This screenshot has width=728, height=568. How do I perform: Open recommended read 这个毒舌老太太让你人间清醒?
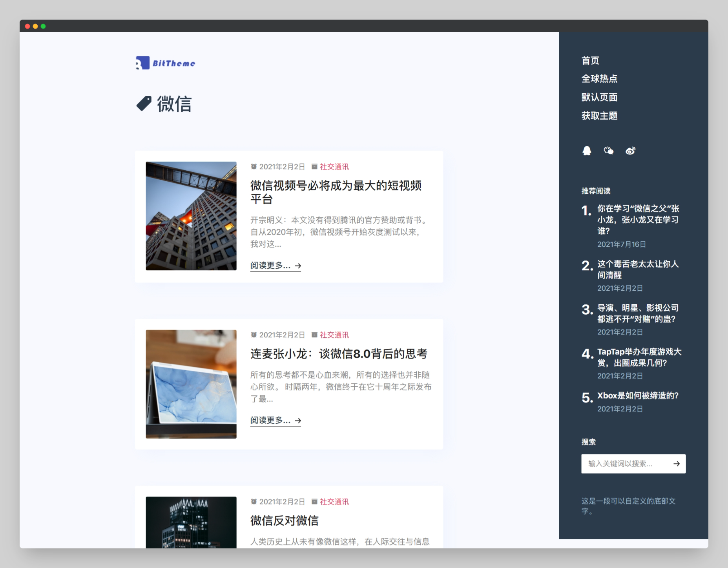(638, 269)
